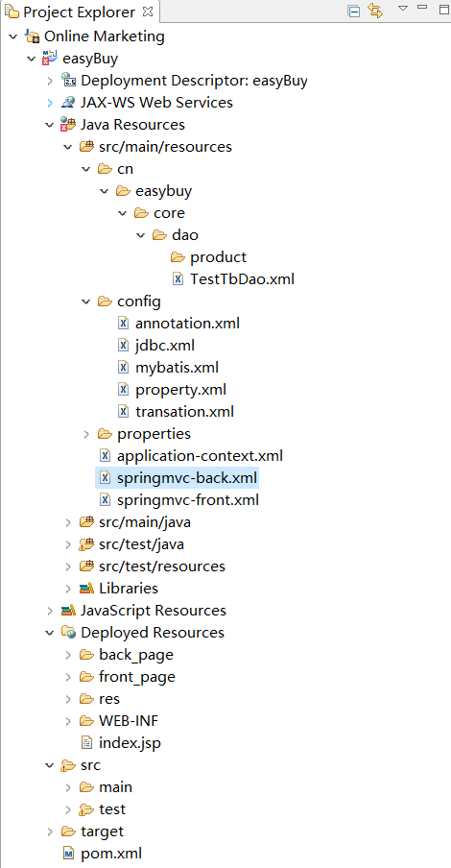This screenshot has width=451, height=868.
Task: Click the Deployment Descriptor icon
Action: pyautogui.click(x=69, y=81)
